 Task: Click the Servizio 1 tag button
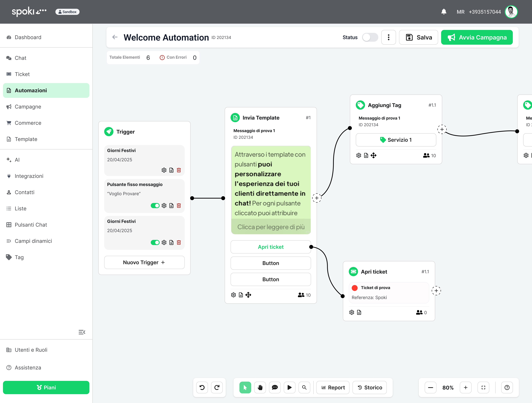(x=396, y=140)
